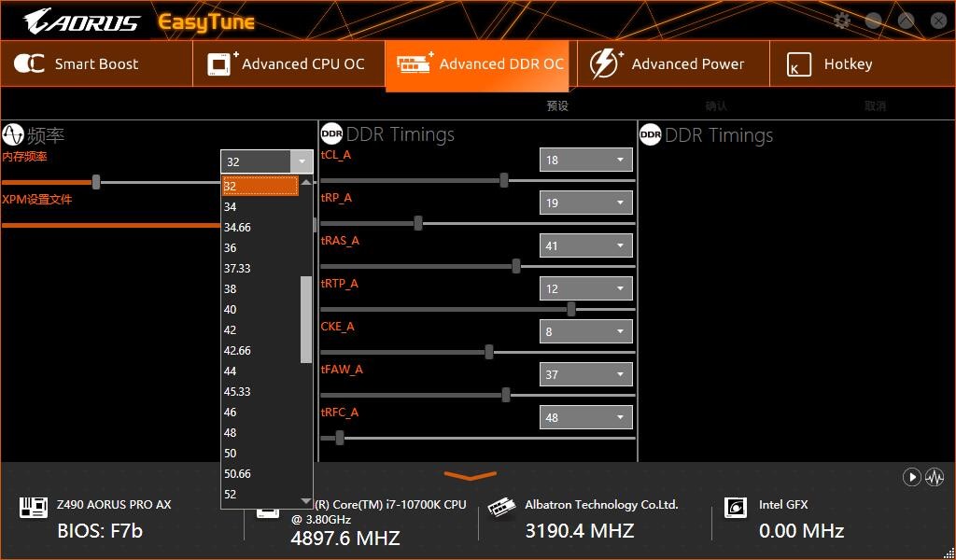The width and height of the screenshot is (956, 560).
Task: Choose 50 from the frequency list
Action: 261,454
